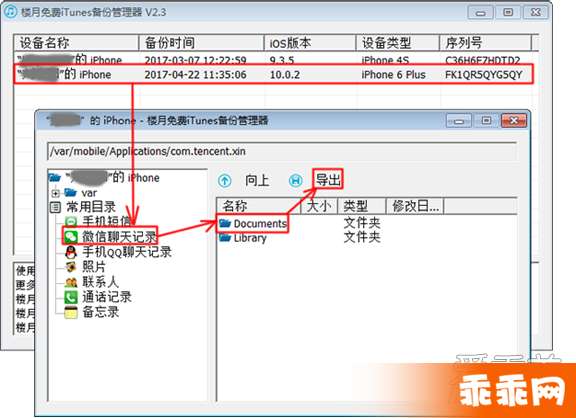Select 联系人 tree entry

click(x=100, y=282)
